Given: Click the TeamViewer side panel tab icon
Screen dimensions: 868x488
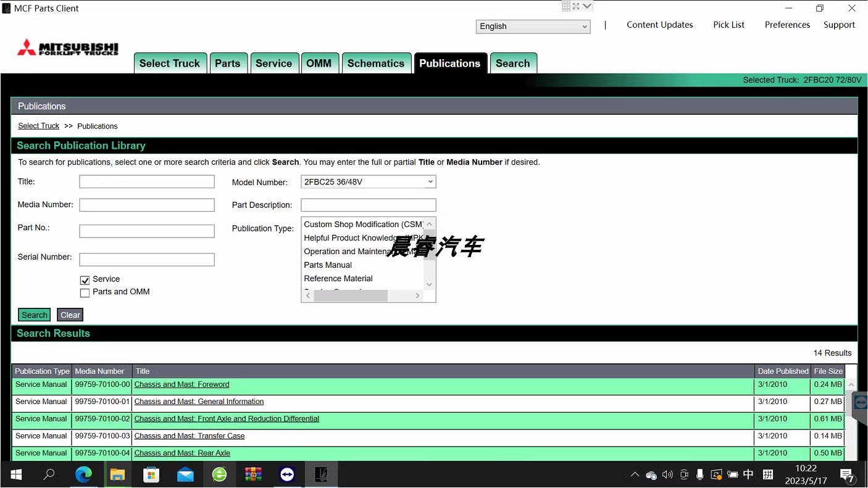Looking at the screenshot, I should (861, 403).
